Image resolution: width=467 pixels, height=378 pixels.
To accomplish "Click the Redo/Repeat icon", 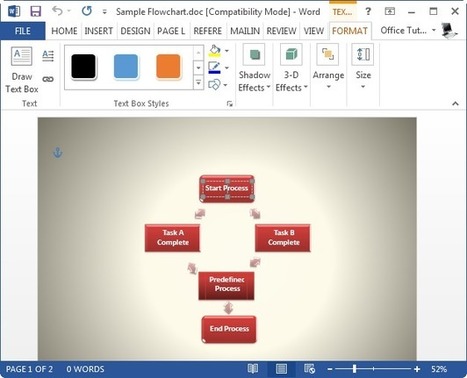I will coord(87,11).
